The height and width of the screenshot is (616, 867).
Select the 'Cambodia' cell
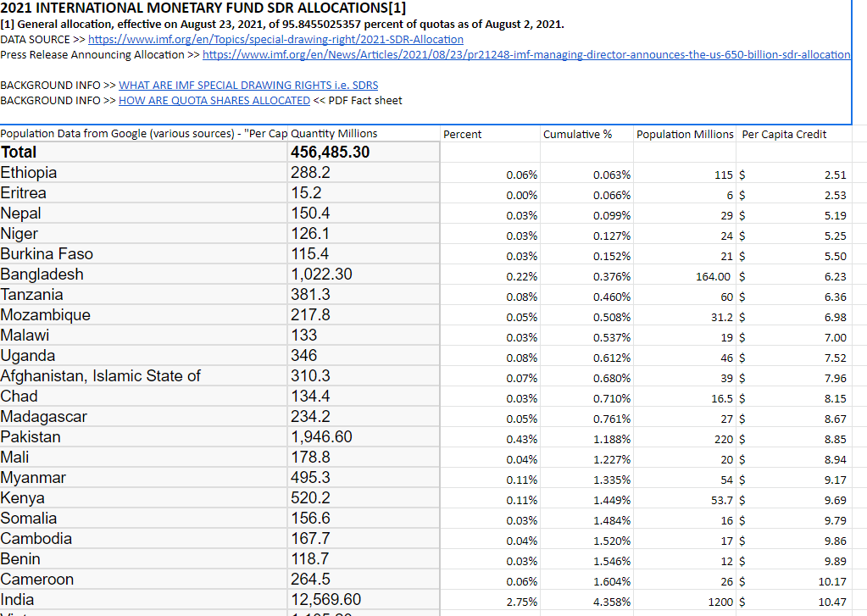pos(144,539)
